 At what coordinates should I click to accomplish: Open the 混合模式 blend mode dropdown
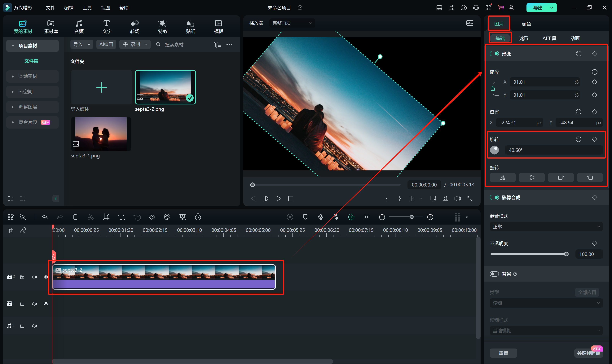[x=546, y=227]
